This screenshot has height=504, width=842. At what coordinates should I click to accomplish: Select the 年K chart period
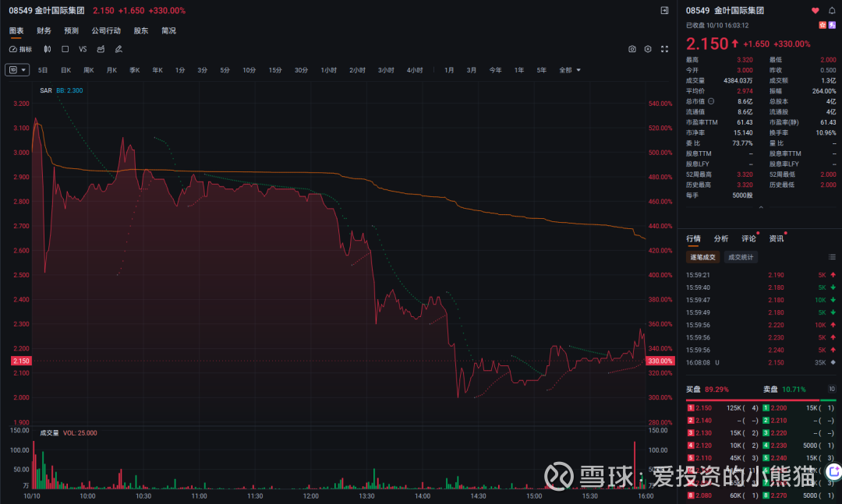pos(157,70)
